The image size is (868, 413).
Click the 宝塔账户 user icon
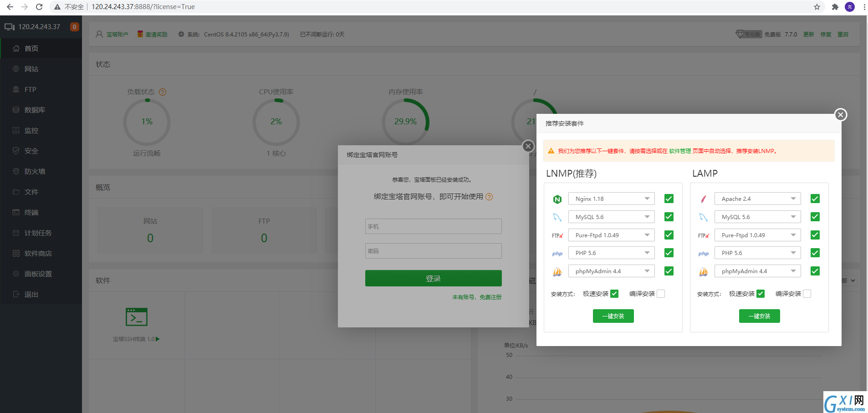click(99, 34)
